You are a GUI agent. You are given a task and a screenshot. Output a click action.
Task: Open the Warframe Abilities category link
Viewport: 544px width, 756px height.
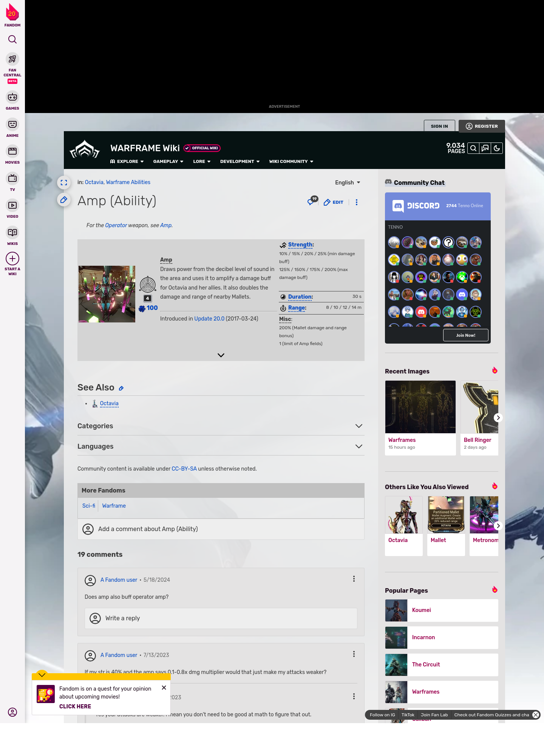pyautogui.click(x=128, y=182)
